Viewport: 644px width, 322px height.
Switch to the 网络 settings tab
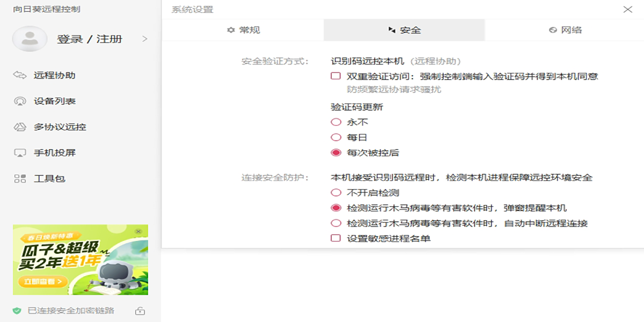565,30
